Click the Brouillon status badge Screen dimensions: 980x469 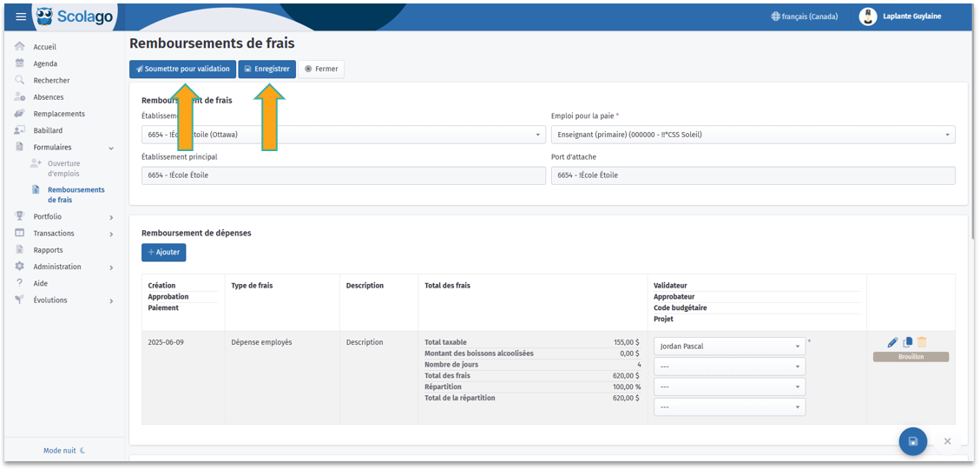(911, 356)
